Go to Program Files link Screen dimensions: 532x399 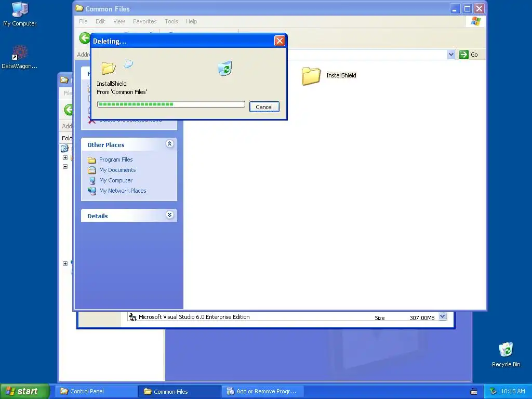click(x=116, y=159)
